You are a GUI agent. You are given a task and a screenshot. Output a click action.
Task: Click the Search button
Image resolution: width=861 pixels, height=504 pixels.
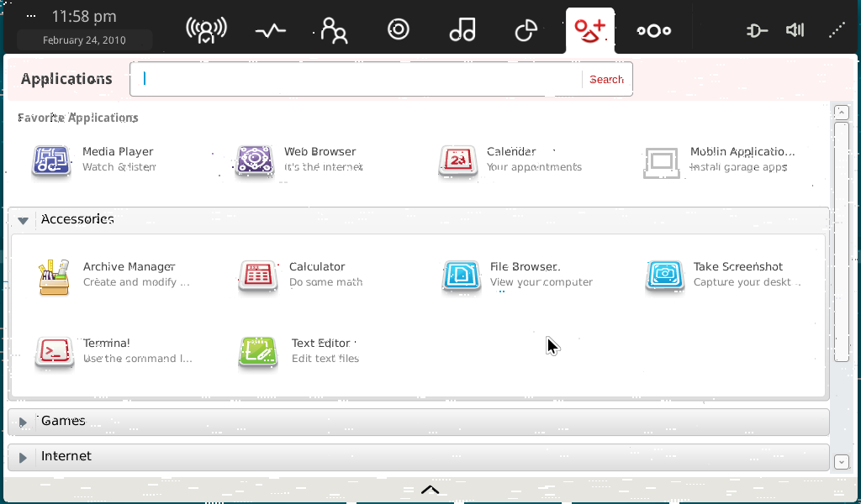point(606,80)
